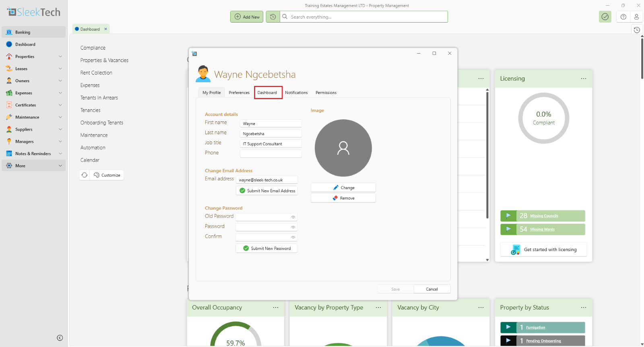Expand the Suppliers sidebar section
Screen dimensions: 644x347
pyautogui.click(x=60, y=129)
